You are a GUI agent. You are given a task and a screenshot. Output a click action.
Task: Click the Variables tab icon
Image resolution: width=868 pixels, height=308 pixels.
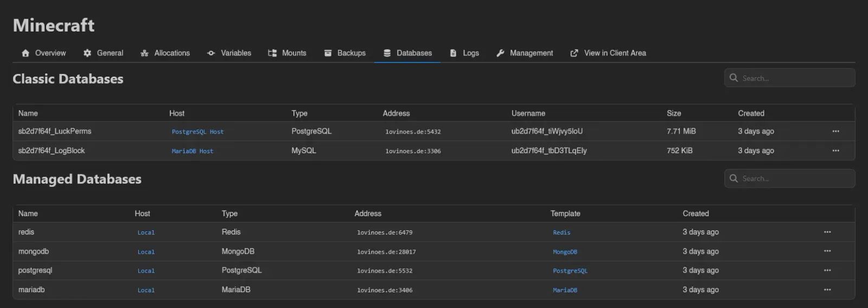click(x=211, y=53)
